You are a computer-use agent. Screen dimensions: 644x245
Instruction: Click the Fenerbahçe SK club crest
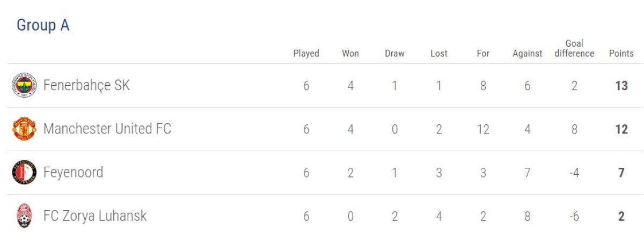pyautogui.click(x=24, y=86)
